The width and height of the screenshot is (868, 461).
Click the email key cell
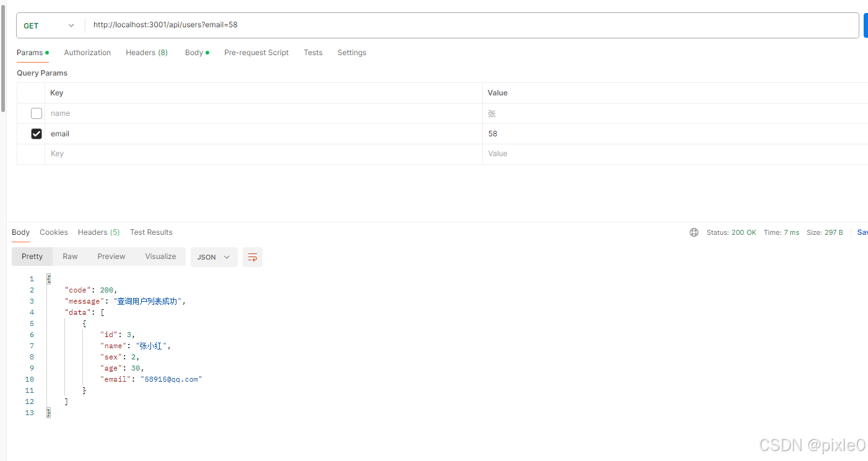[264, 134]
